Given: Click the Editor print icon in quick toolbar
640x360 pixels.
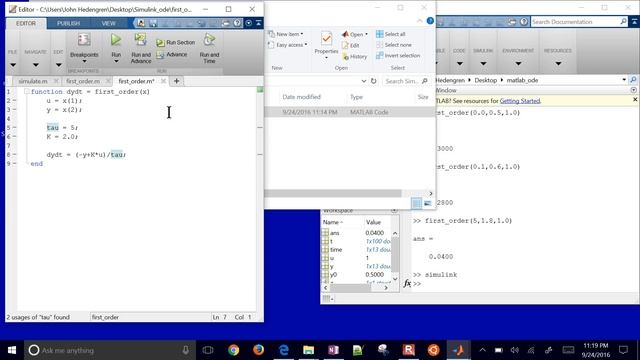Looking at the screenshot, I should [x=226, y=23].
